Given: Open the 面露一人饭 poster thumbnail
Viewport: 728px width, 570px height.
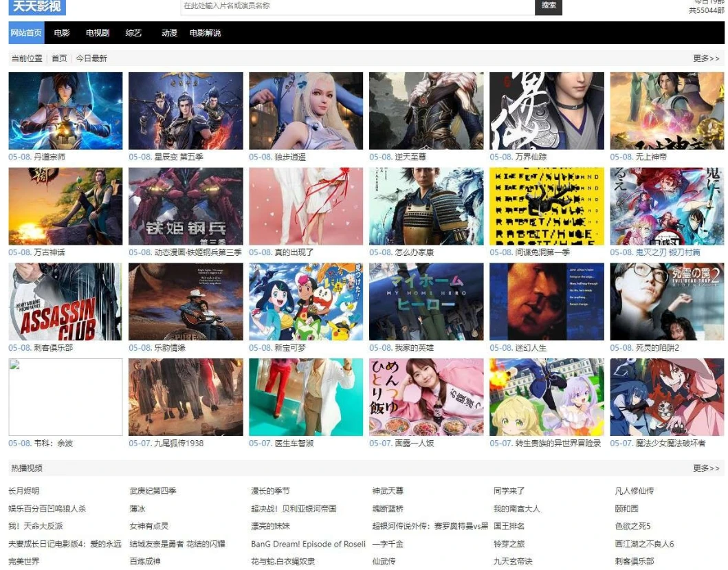Looking at the screenshot, I should (x=426, y=397).
